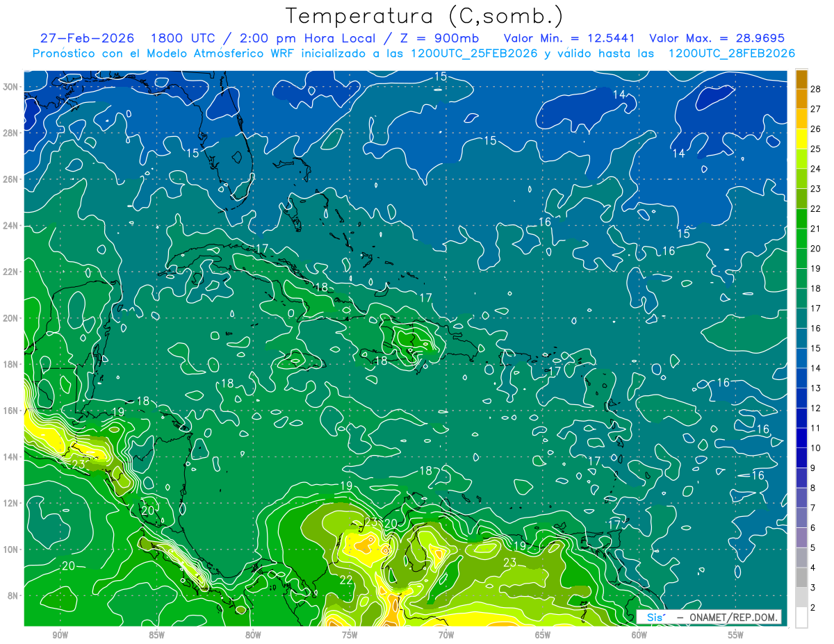
Task: Click the "12N" latitude axis label
Action: tap(10, 503)
